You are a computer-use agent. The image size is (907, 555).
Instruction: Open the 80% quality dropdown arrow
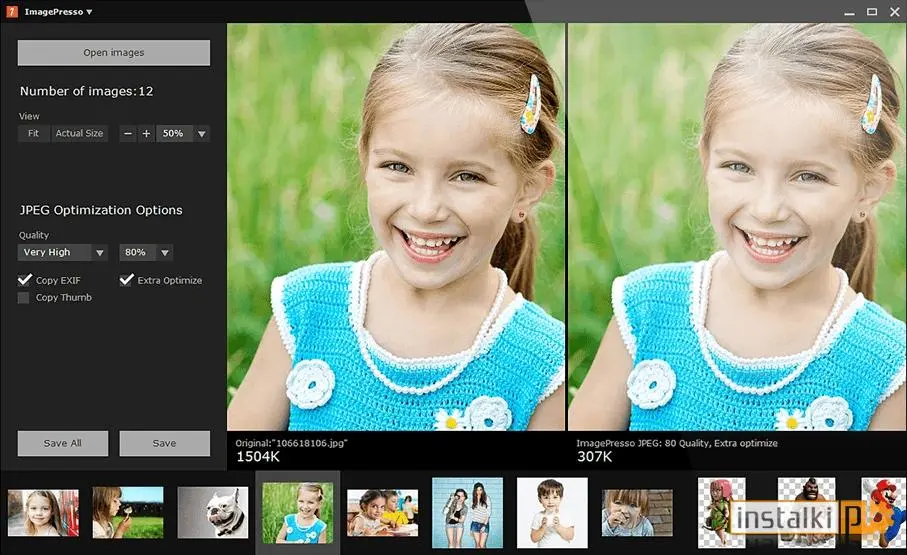[x=165, y=252]
